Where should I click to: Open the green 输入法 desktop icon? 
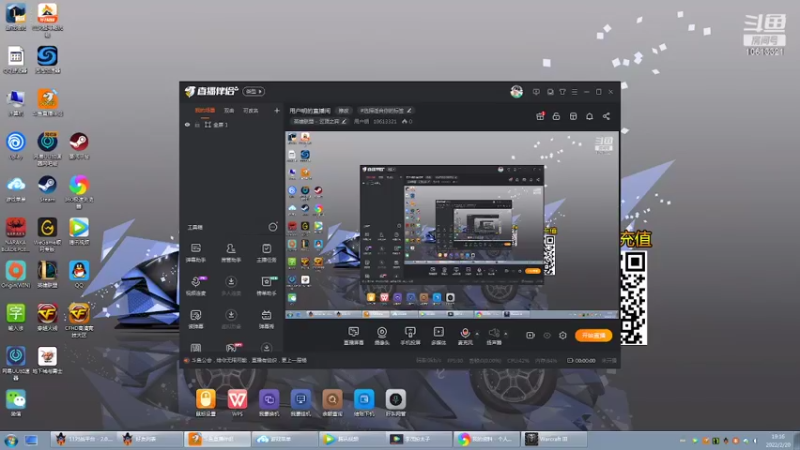coord(16,317)
